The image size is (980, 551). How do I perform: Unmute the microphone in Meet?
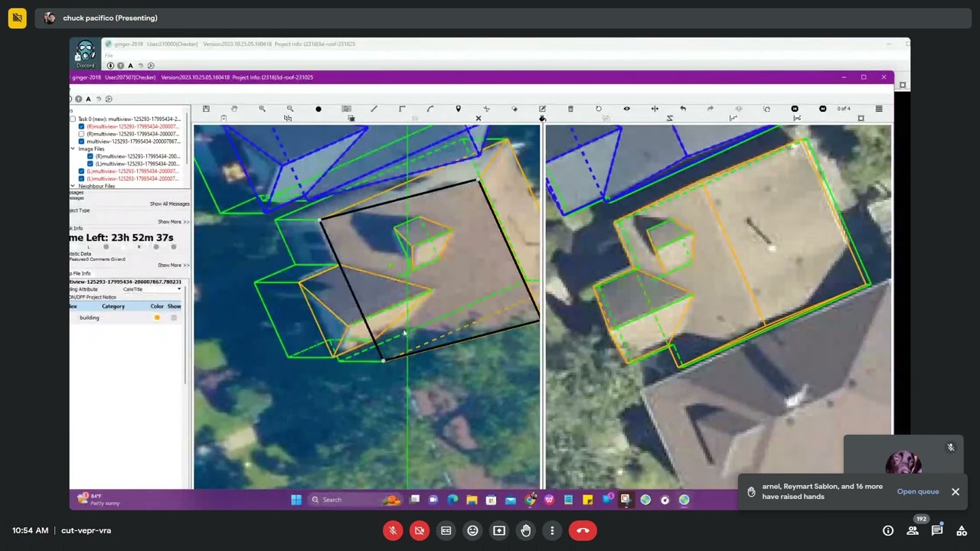coord(393,530)
